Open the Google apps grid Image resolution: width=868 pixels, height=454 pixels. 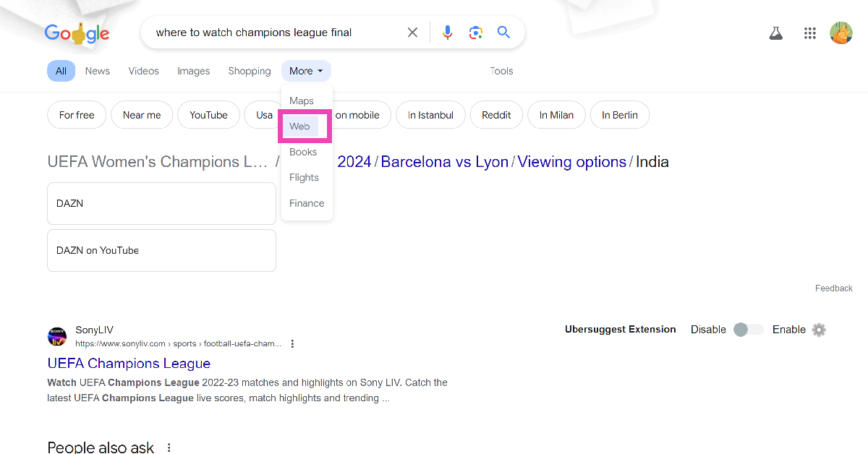tap(810, 33)
